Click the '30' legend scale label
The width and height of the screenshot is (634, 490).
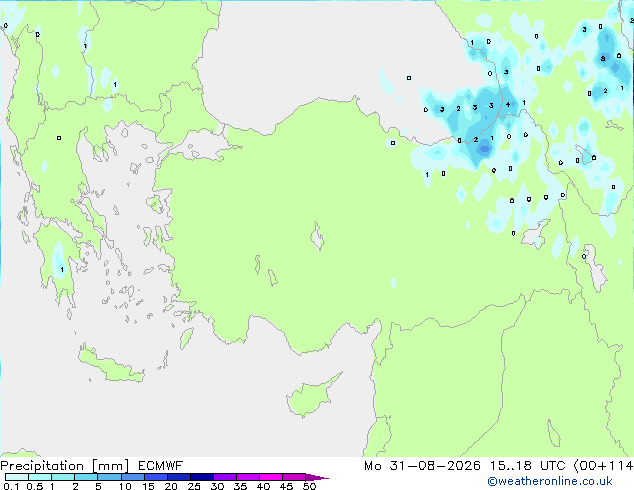coord(217,486)
